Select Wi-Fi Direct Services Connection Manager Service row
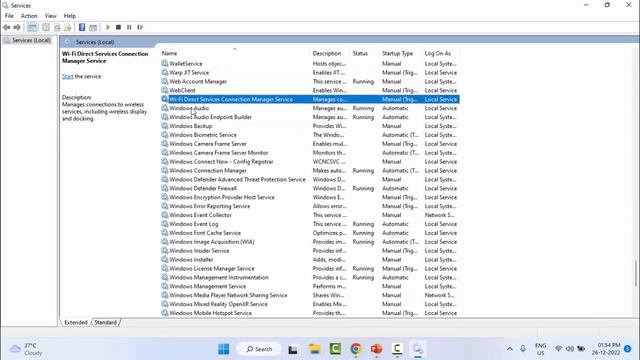Image resolution: width=640 pixels, height=360 pixels. pyautogui.click(x=310, y=99)
